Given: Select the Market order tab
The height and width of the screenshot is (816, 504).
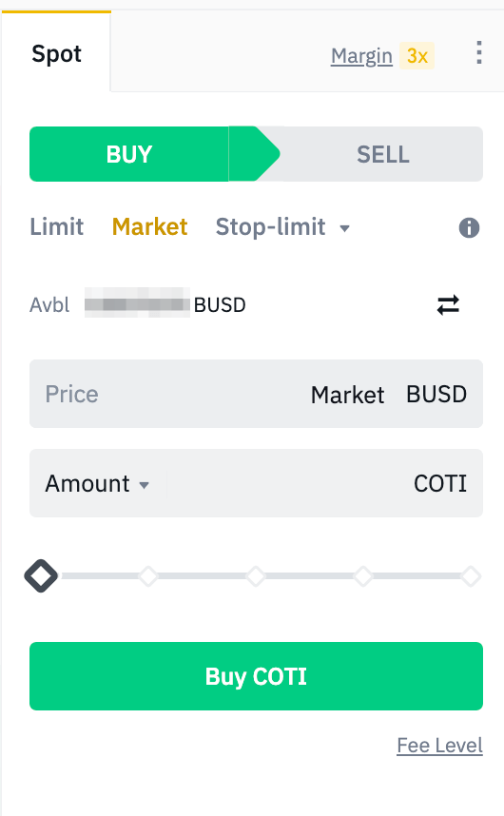Looking at the screenshot, I should (x=150, y=227).
